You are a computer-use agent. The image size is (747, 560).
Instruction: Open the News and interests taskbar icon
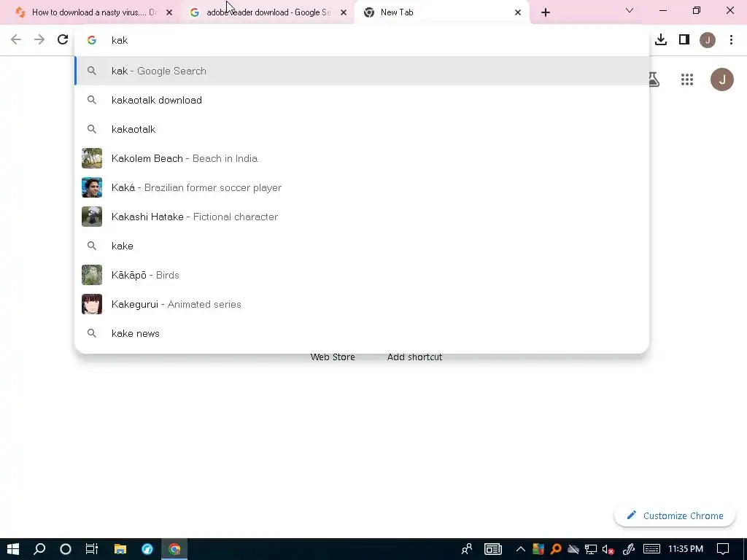pyautogui.click(x=493, y=549)
